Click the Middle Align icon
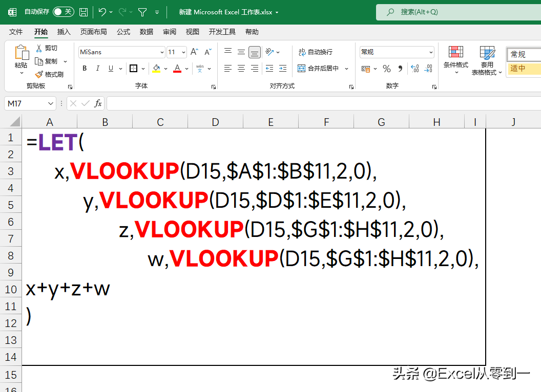This screenshot has width=541, height=392. click(x=241, y=52)
